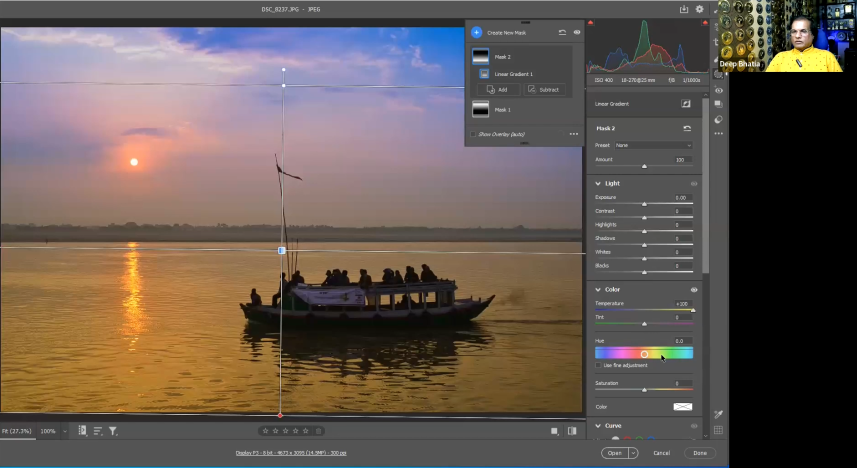
Task: Enable the Show Overlay (auto) checkbox
Action: click(474, 134)
